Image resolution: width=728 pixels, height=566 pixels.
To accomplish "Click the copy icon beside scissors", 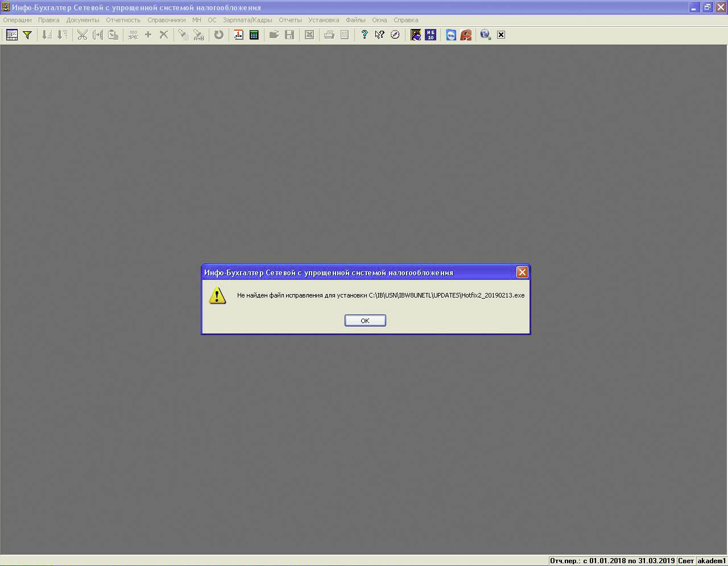I will [98, 35].
